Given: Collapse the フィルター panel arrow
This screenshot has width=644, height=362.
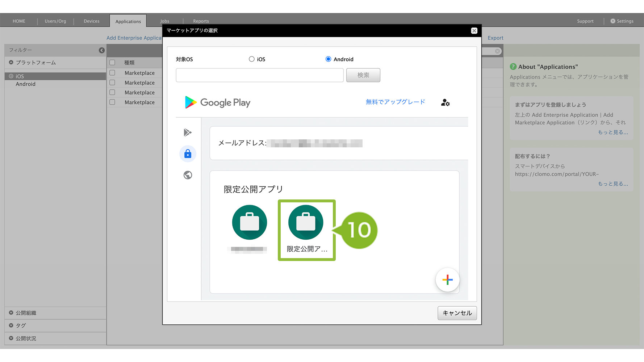Looking at the screenshot, I should (x=102, y=50).
